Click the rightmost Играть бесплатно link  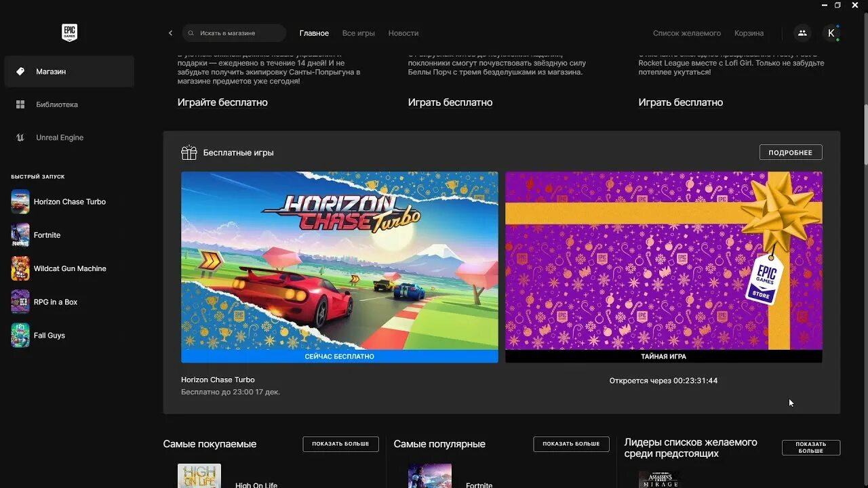(681, 102)
